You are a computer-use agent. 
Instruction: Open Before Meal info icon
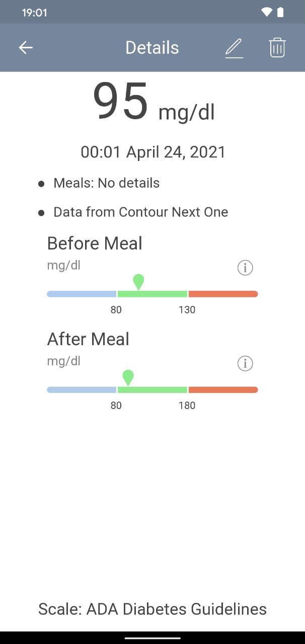point(245,268)
